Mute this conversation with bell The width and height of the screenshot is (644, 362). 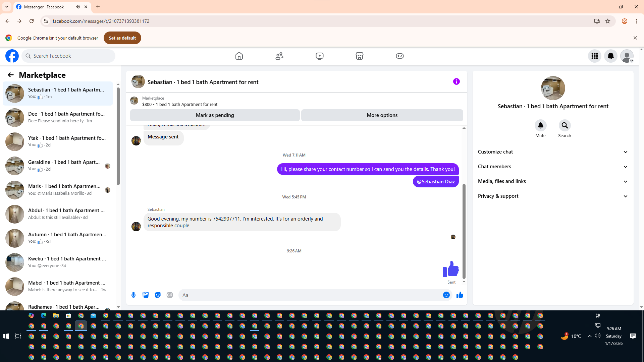tap(540, 125)
